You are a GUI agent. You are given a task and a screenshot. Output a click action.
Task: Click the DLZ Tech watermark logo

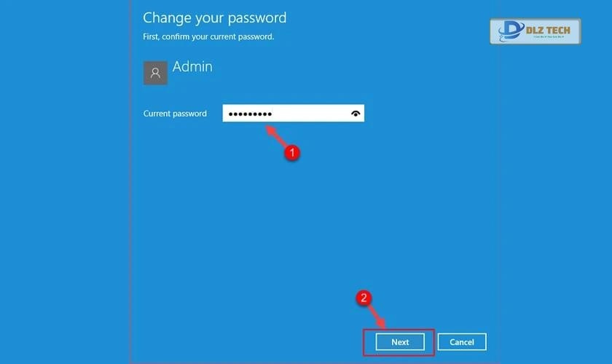(x=535, y=31)
